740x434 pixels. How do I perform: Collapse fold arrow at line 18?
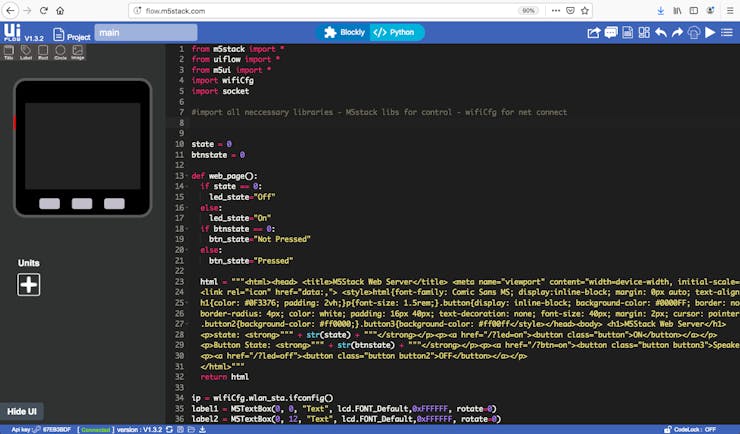187,229
